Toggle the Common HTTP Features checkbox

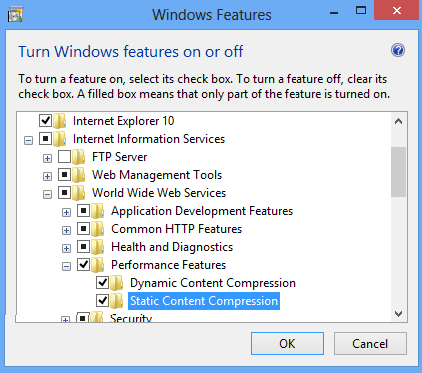83,228
